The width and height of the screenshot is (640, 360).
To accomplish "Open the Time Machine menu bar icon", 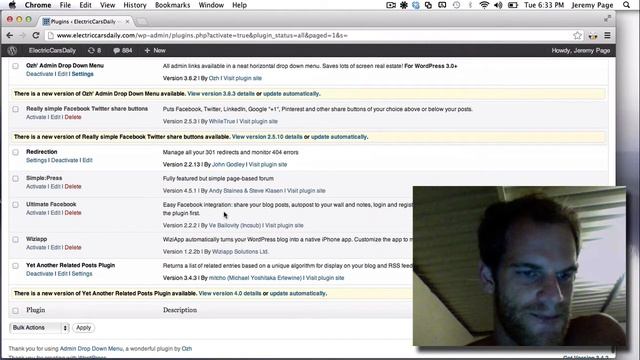I will pos(456,5).
